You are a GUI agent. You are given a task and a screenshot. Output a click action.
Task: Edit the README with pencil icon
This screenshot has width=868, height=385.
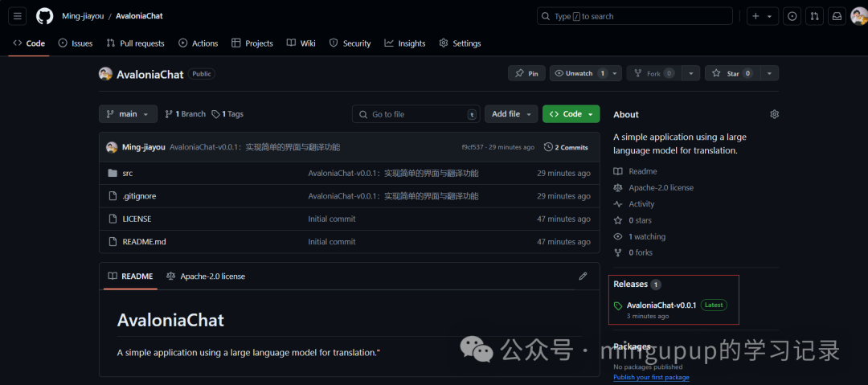[583, 276]
